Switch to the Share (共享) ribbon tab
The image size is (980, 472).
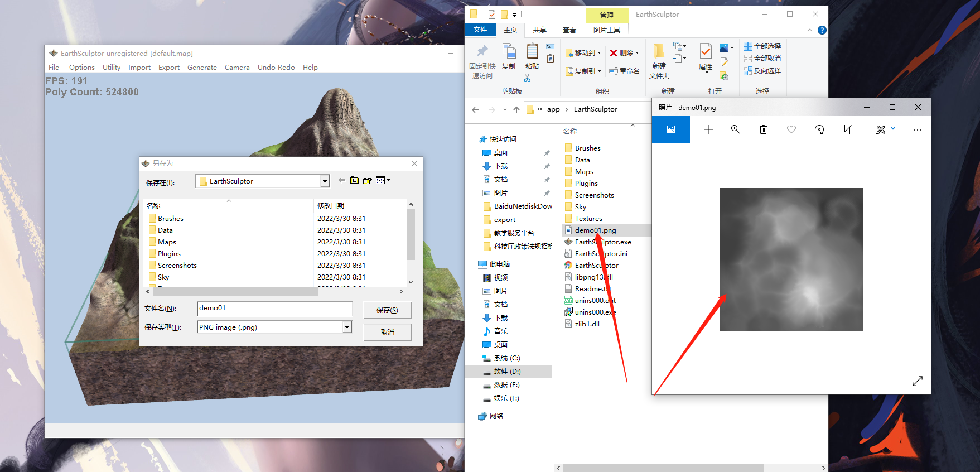point(539,30)
